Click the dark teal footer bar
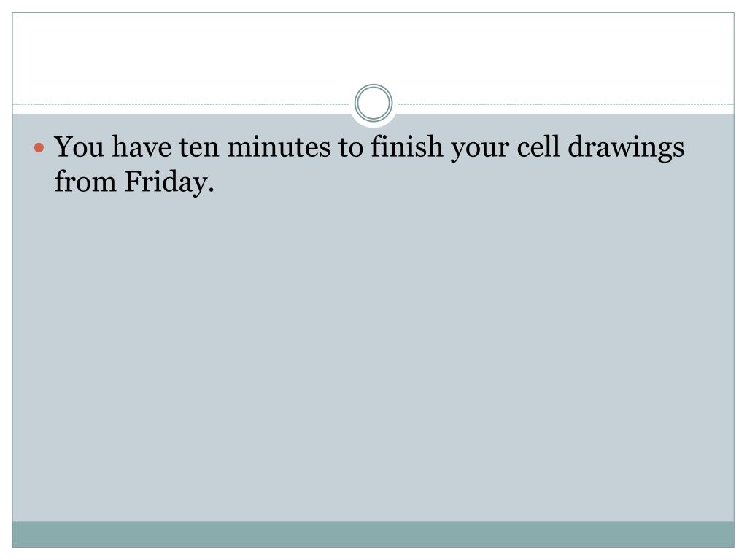This screenshot has height=560, width=747. coord(373,534)
